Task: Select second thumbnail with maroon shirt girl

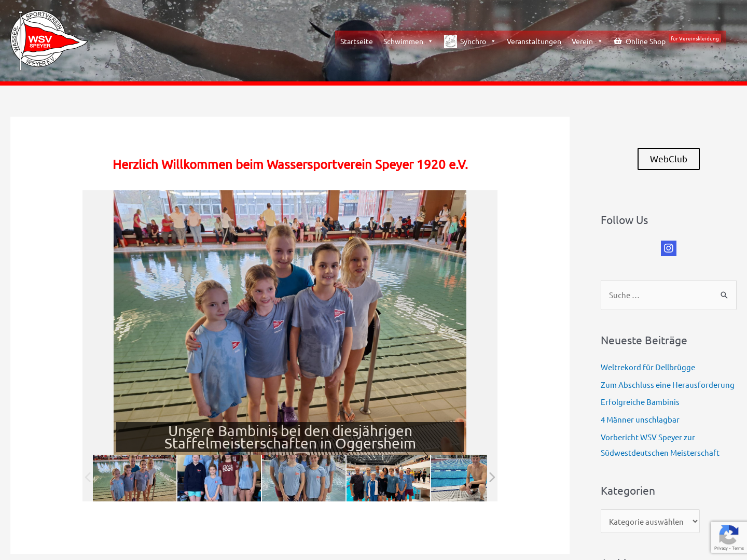Action: point(219,478)
